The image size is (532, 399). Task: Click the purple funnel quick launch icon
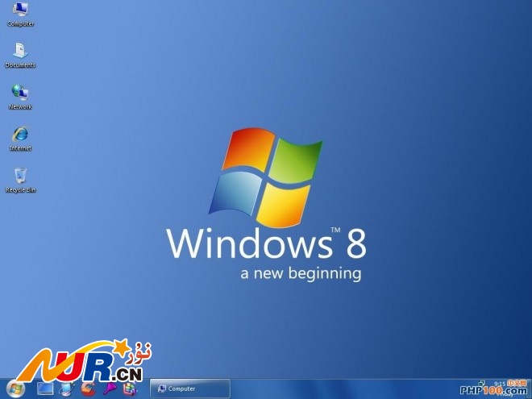click(110, 389)
